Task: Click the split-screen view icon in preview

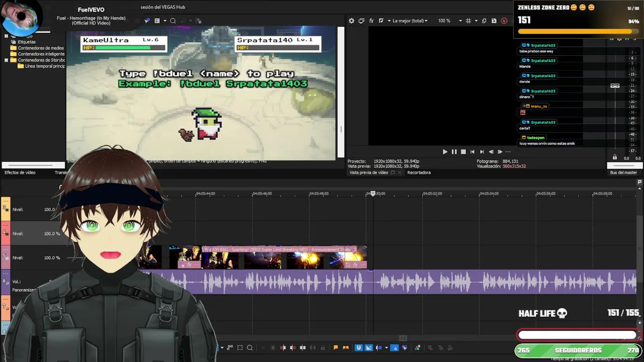Action: click(381, 21)
